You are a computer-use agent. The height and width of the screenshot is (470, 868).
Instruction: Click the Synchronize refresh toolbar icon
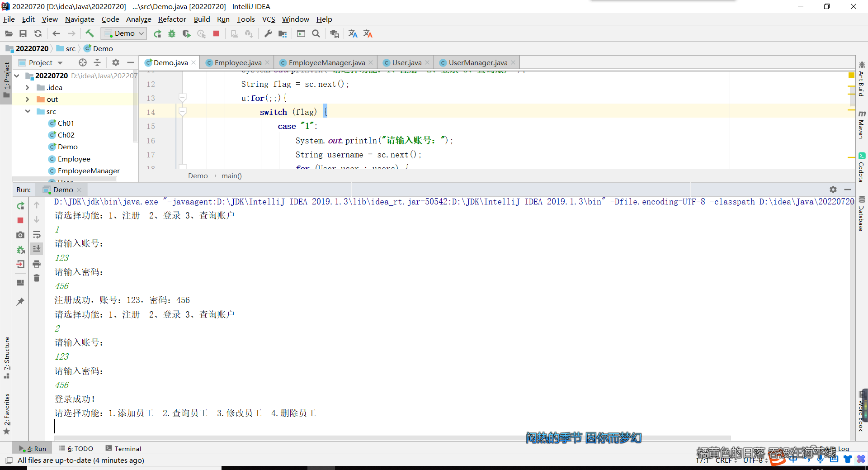pos(38,33)
